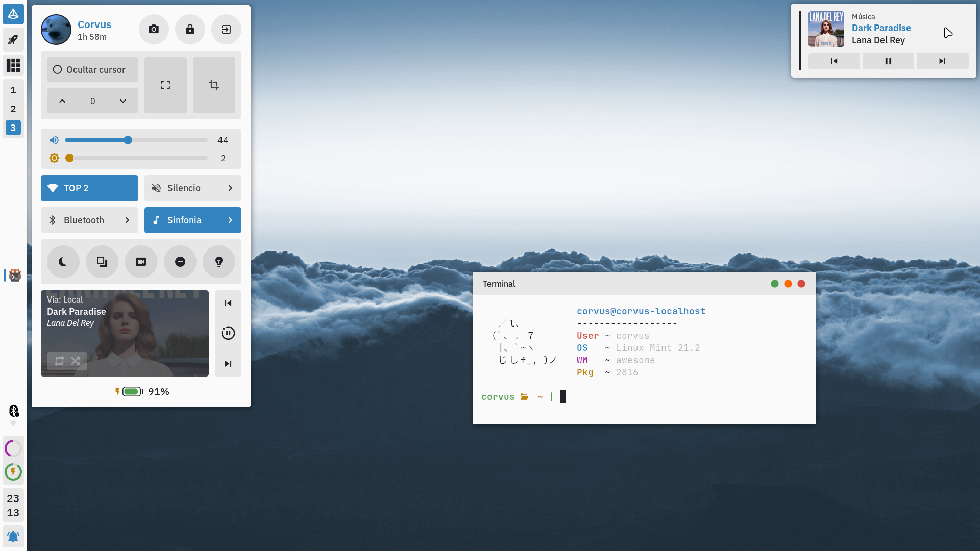Click the lock screen icon
The image size is (980, 551).
click(190, 30)
